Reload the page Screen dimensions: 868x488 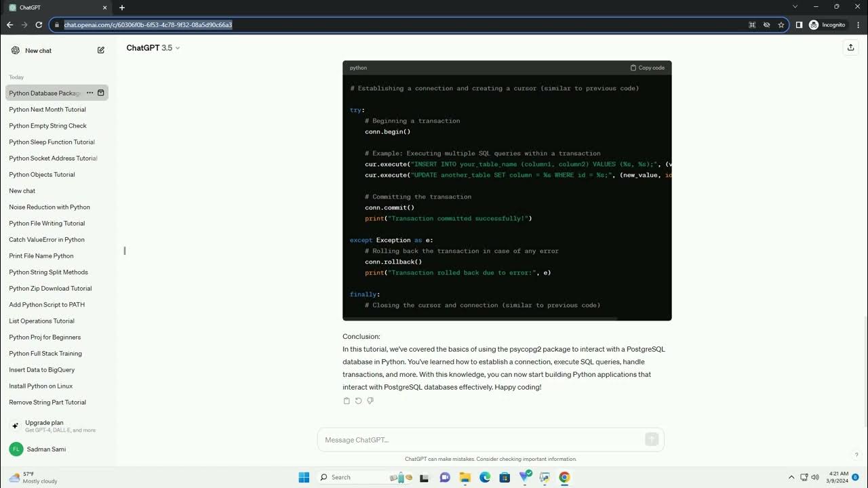(x=39, y=24)
